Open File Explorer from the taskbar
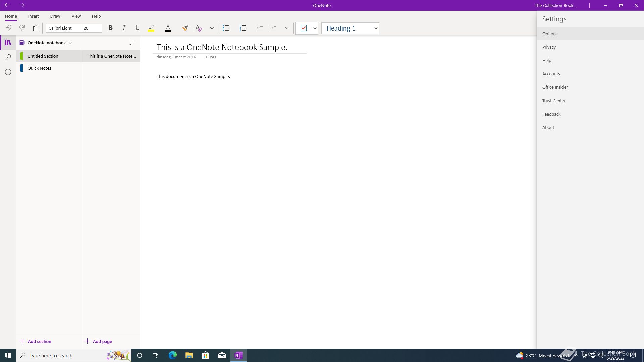 pyautogui.click(x=189, y=355)
